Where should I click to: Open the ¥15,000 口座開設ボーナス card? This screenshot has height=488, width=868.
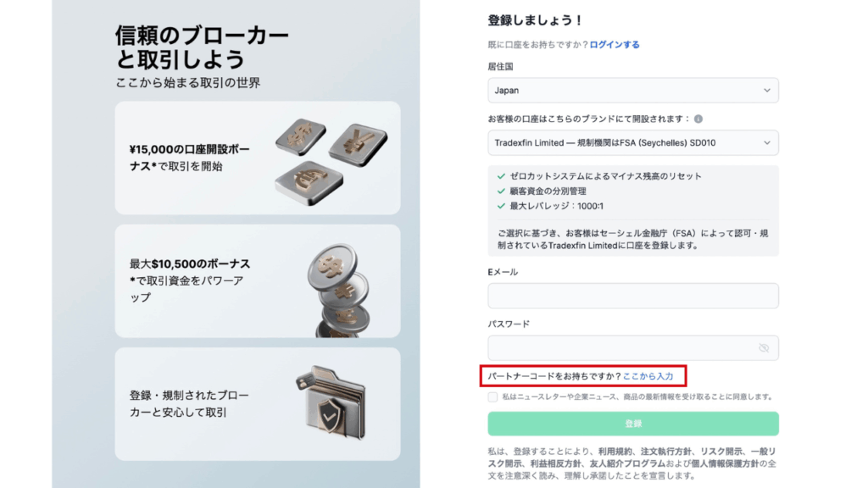[x=258, y=158]
